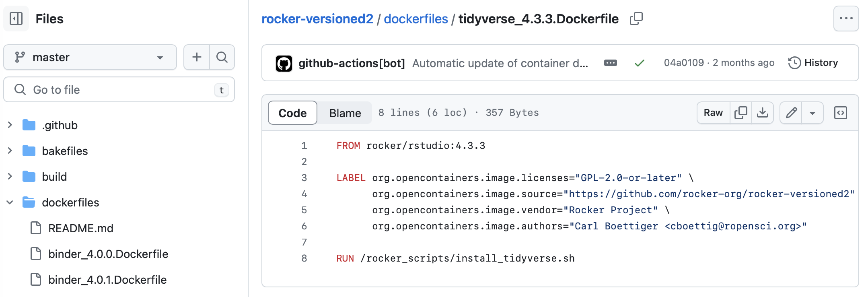
Task: Expand the .github folder
Action: (10, 125)
